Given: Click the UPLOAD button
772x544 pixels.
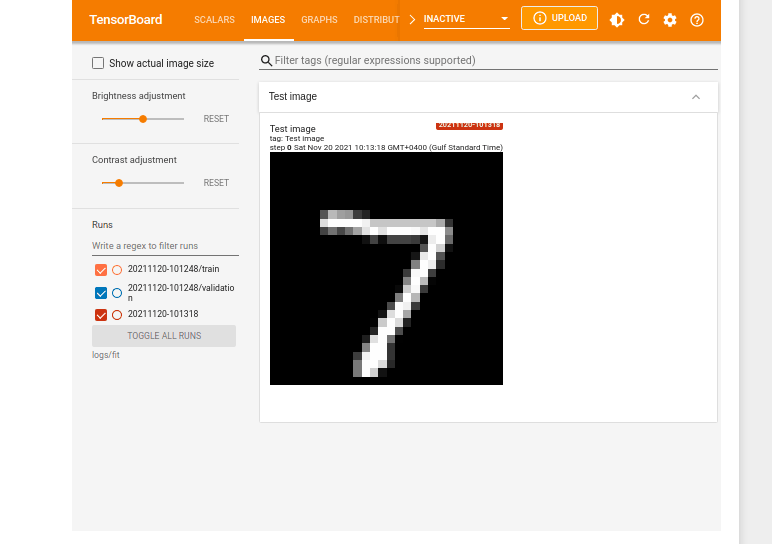Looking at the screenshot, I should [x=559, y=18].
